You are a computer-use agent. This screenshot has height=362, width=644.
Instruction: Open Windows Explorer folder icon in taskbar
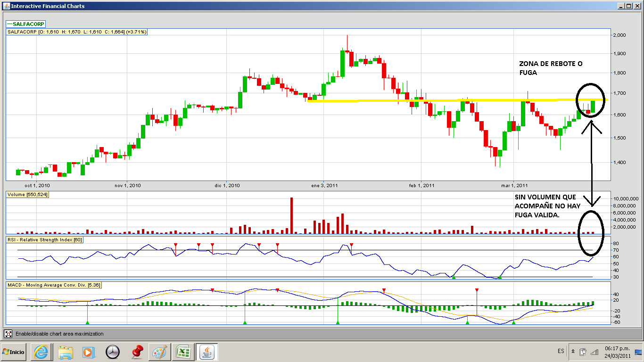point(66,352)
